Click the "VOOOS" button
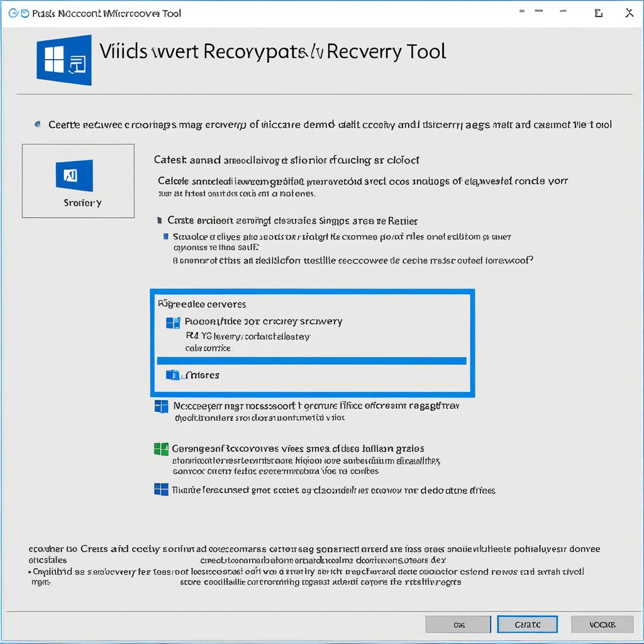Viewport: 644px width, 644px height. click(602, 625)
